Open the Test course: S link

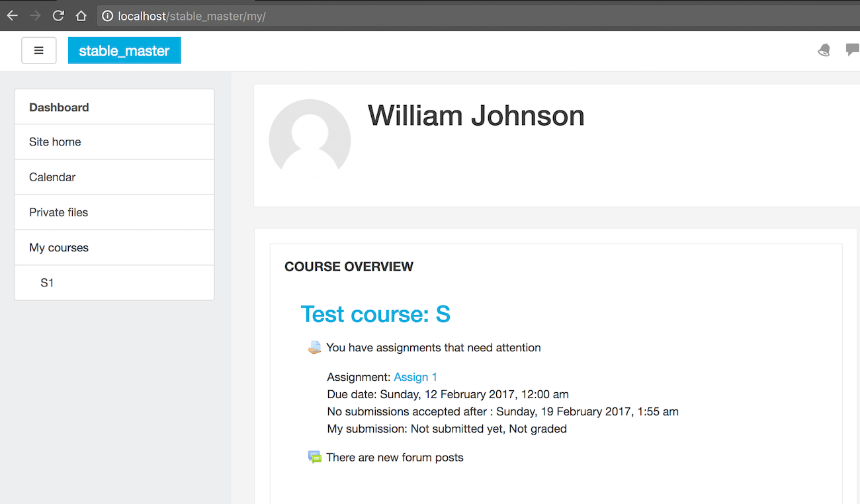tap(375, 314)
